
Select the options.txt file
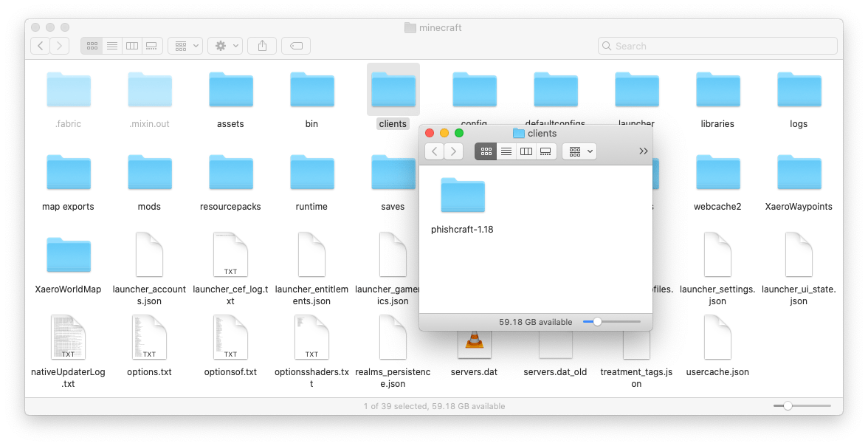[x=149, y=338]
